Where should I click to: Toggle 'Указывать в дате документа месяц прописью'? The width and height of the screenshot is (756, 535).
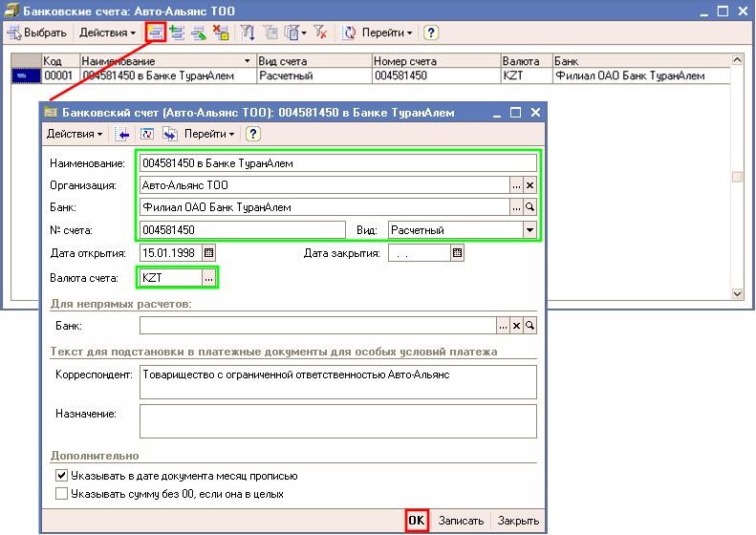pyautogui.click(x=62, y=476)
